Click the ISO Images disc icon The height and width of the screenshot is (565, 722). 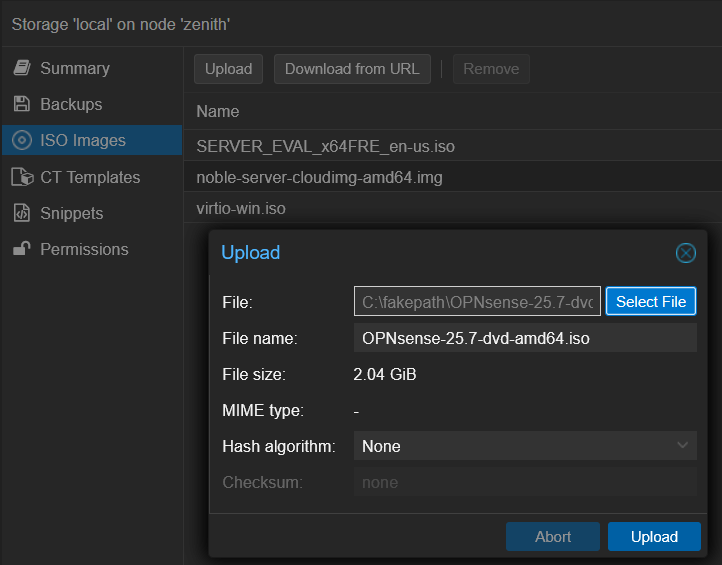[21, 141]
